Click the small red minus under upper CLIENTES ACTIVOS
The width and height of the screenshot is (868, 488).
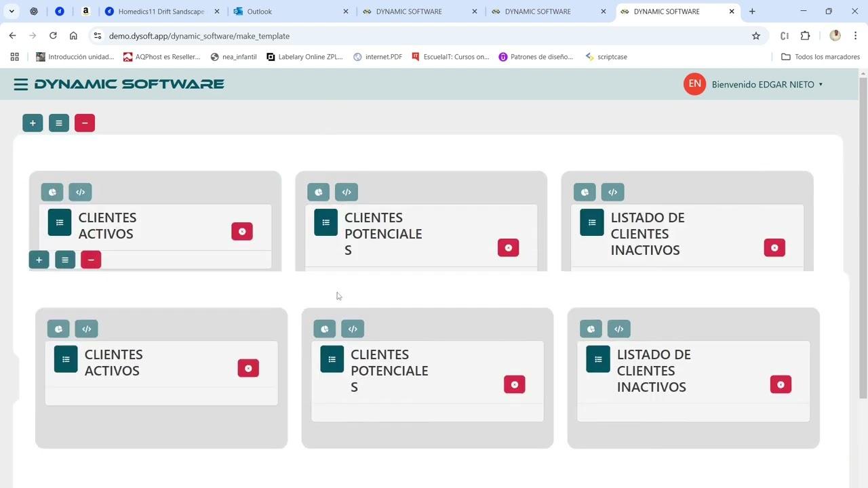click(x=91, y=260)
